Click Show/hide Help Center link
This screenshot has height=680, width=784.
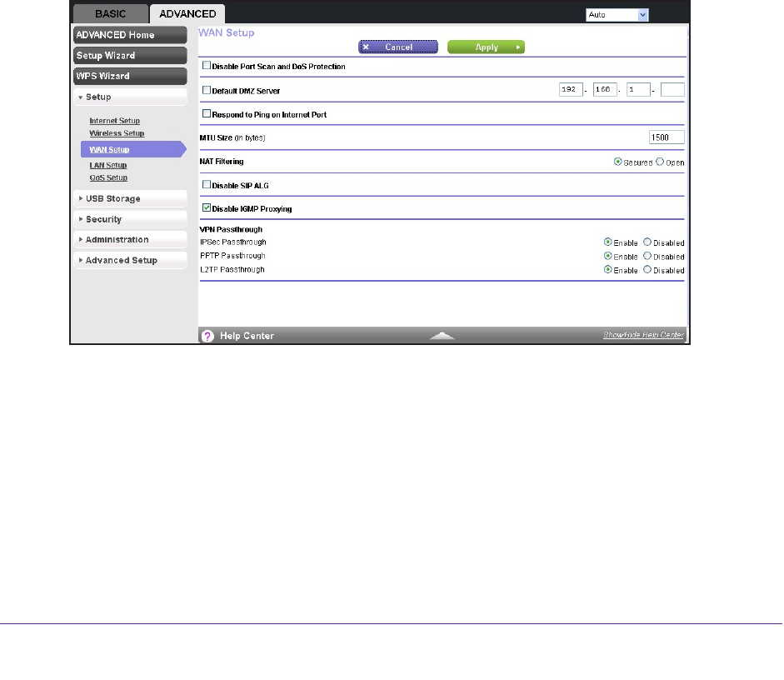[643, 335]
